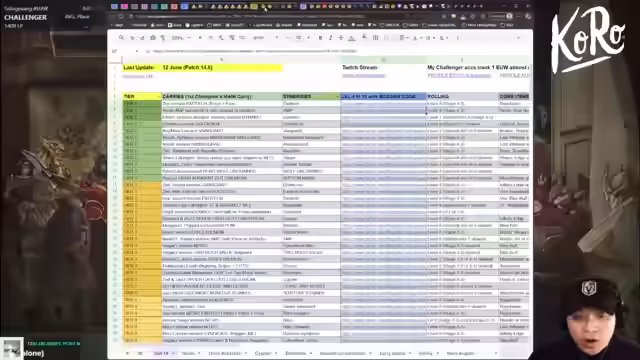The width and height of the screenshot is (640, 360).
Task: Open the zoom percentage dropdown
Action: tap(181, 38)
